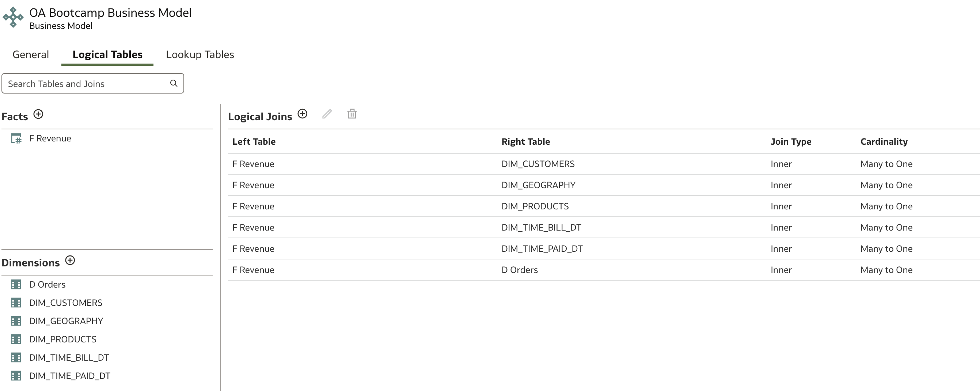Add a new fact table with plus icon
The width and height of the screenshot is (980, 391).
[38, 114]
